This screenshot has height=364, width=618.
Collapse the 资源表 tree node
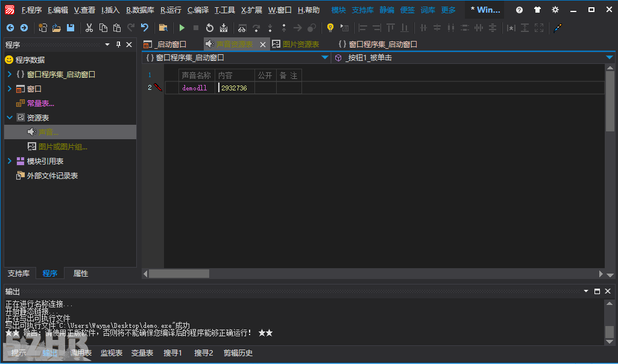[10, 118]
